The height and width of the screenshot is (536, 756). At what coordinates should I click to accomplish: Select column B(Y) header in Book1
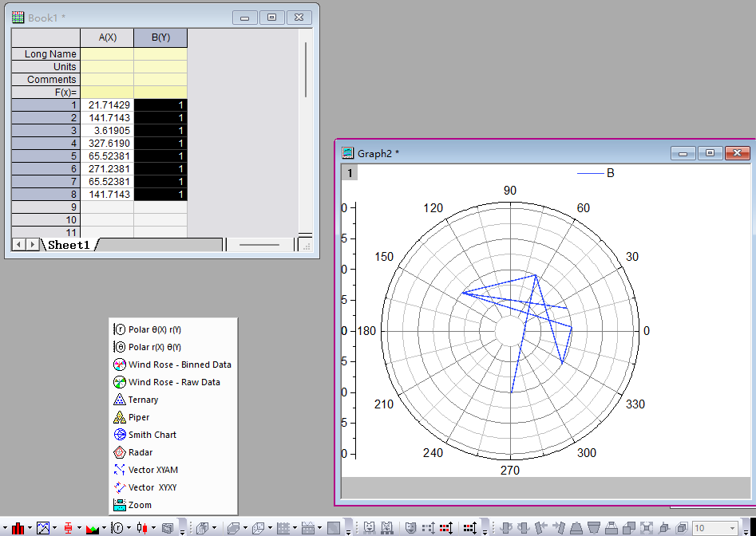pyautogui.click(x=160, y=37)
